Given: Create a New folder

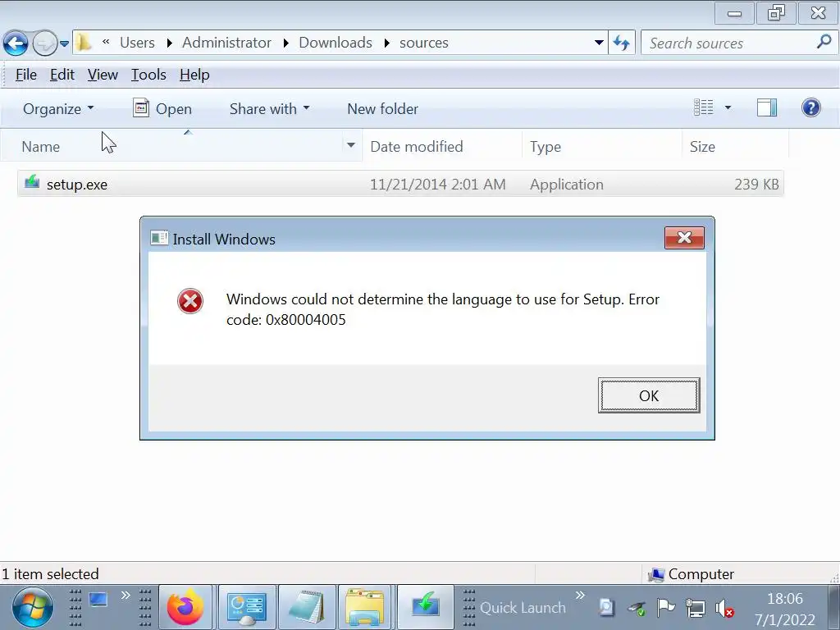Looking at the screenshot, I should coord(382,109).
